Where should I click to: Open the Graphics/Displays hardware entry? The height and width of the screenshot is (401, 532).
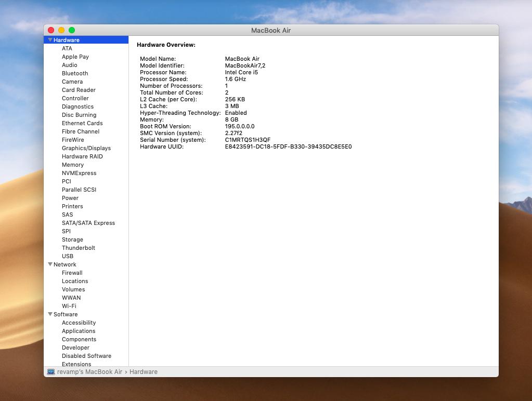(x=86, y=148)
